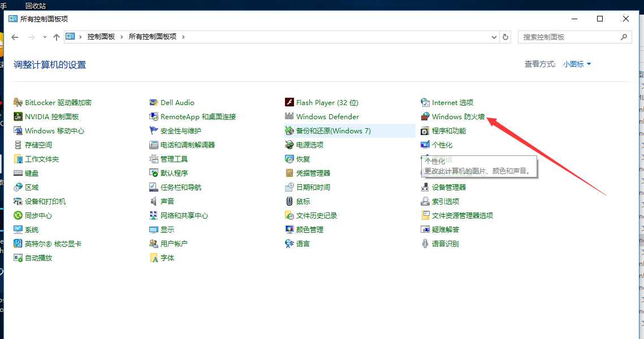Click the 网络和共享中心 icon
The width and height of the screenshot is (644, 339).
click(x=154, y=215)
